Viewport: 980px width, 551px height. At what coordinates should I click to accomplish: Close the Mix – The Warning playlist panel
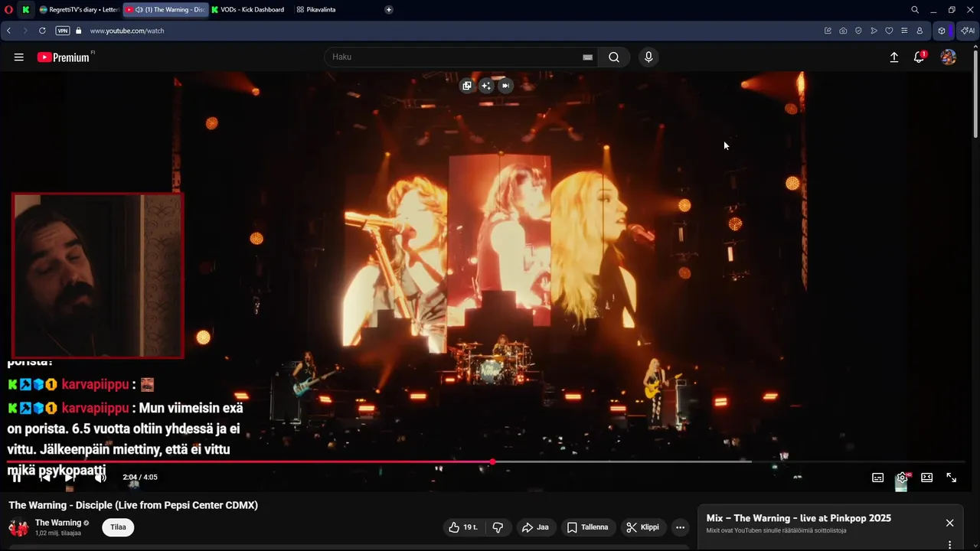949,523
